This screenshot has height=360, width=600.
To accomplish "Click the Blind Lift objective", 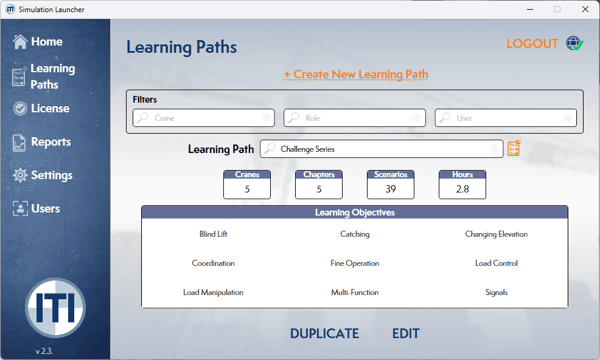I will (x=213, y=234).
